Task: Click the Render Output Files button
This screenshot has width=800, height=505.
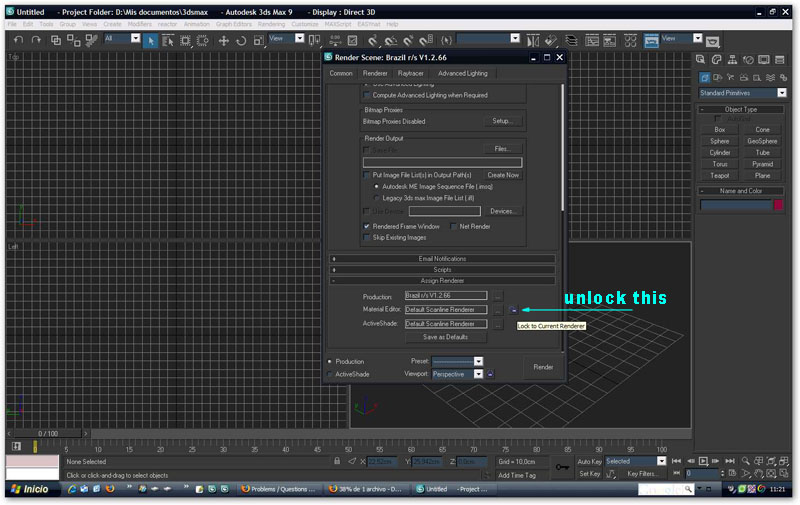Action: point(503,149)
